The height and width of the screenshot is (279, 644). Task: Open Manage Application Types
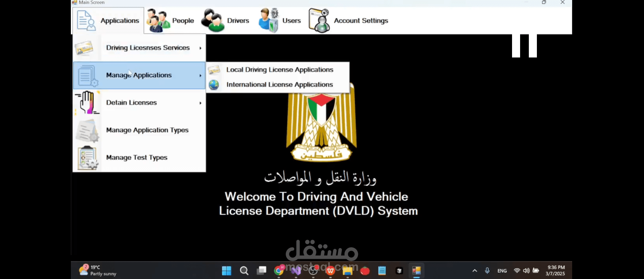point(139,130)
